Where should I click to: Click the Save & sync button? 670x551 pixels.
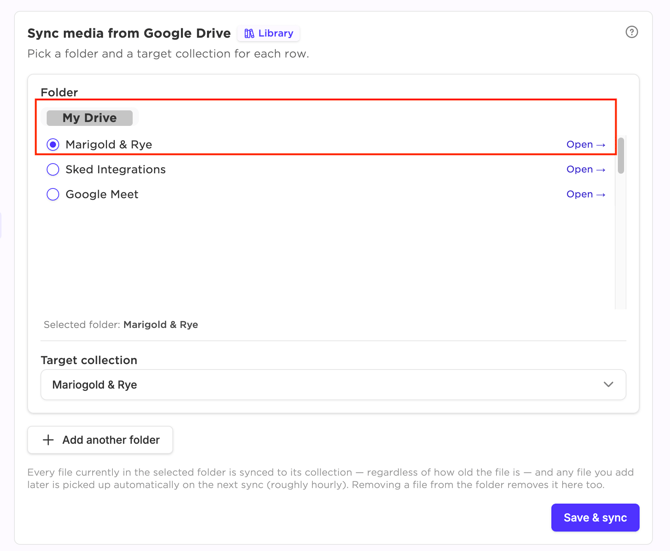[595, 518]
